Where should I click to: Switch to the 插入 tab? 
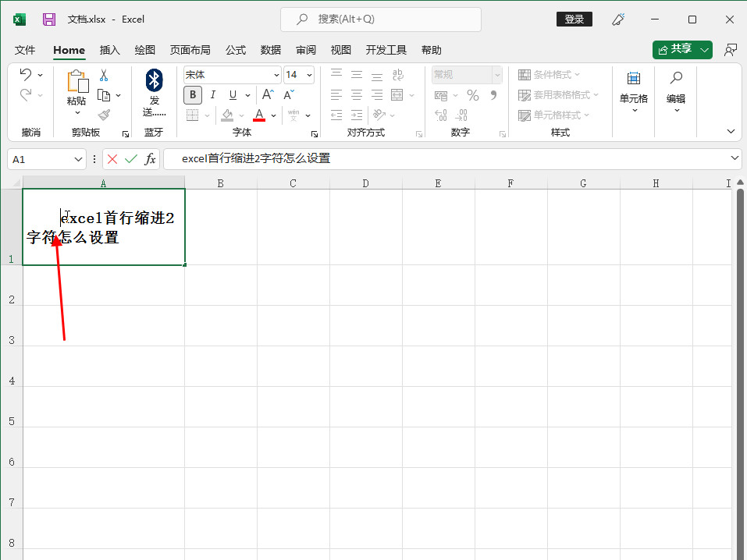pyautogui.click(x=109, y=50)
